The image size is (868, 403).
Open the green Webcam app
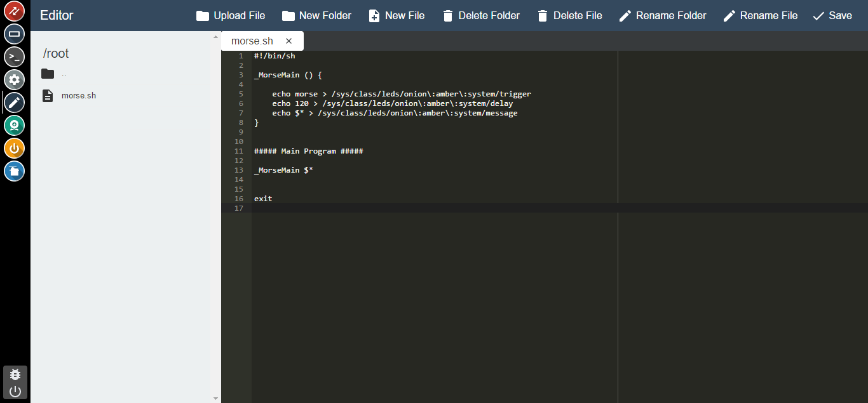pos(15,125)
